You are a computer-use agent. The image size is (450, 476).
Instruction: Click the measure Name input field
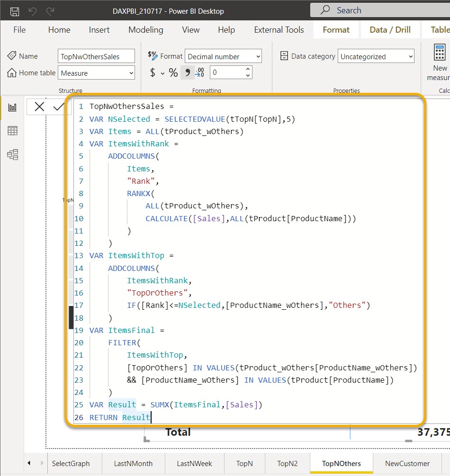pos(96,56)
